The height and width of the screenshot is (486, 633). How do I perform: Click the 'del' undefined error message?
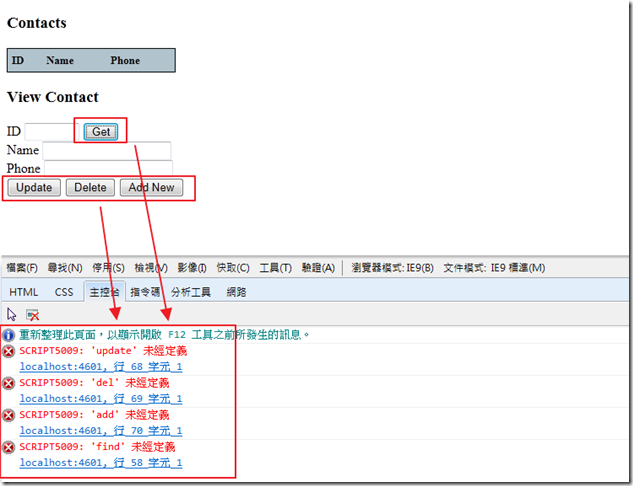tap(94, 383)
